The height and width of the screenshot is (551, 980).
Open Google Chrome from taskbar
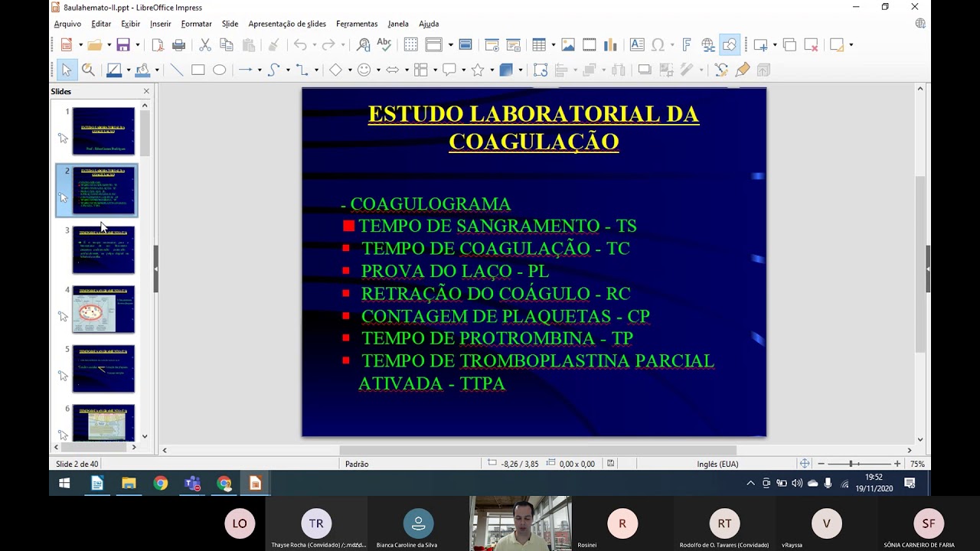pyautogui.click(x=160, y=484)
